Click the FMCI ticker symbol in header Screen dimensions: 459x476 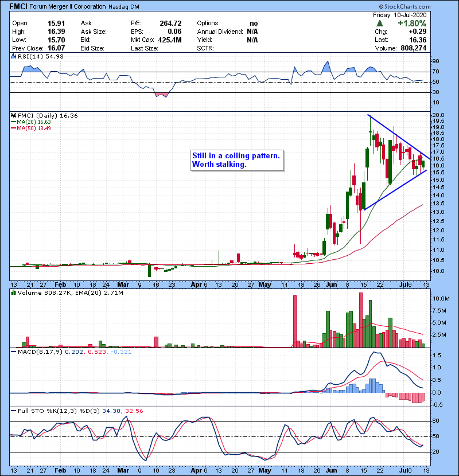pos(15,7)
